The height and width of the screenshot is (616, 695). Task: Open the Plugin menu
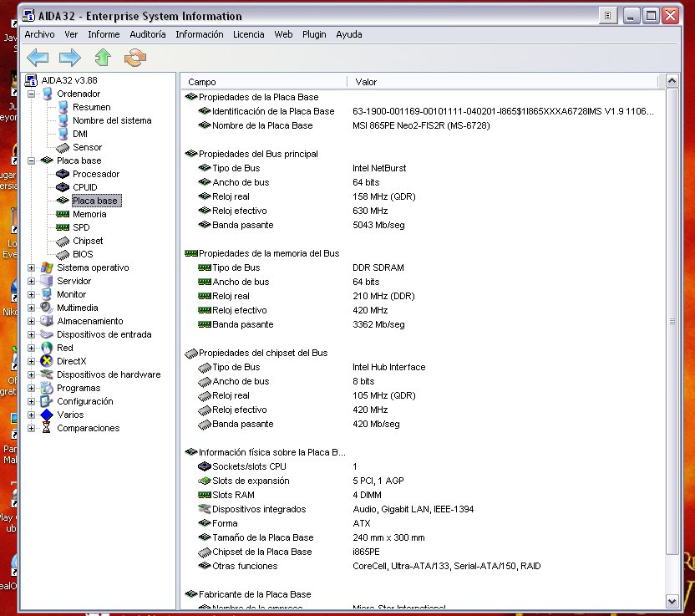tap(314, 34)
